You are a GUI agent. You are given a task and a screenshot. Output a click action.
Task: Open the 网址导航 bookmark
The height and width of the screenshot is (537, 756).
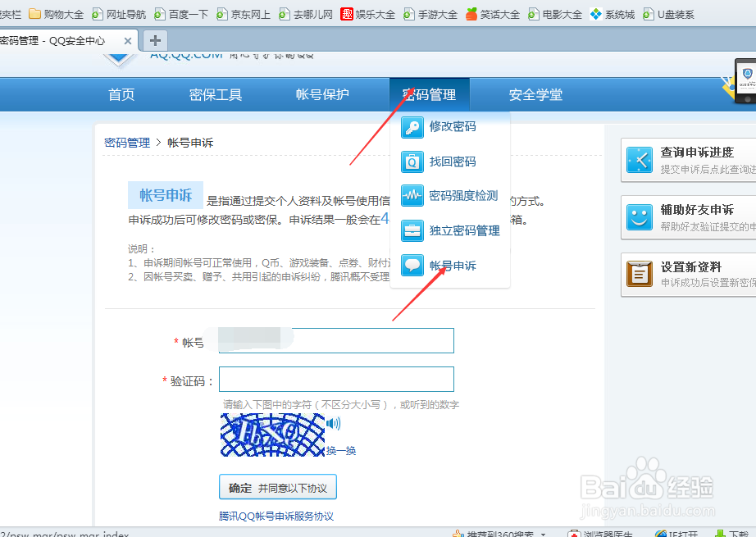(x=119, y=15)
